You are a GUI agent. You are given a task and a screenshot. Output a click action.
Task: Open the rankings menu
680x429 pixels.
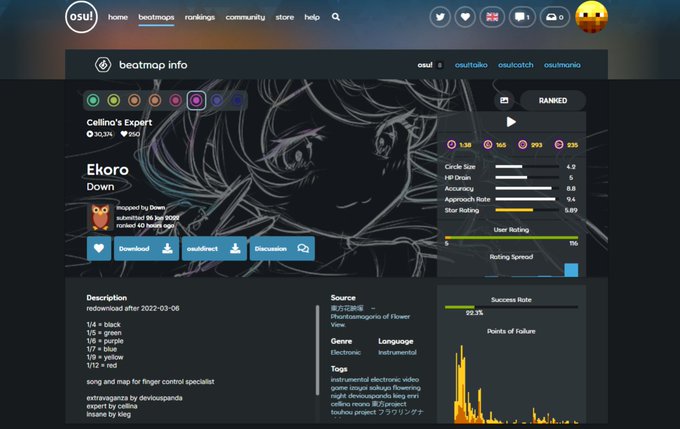(x=200, y=17)
